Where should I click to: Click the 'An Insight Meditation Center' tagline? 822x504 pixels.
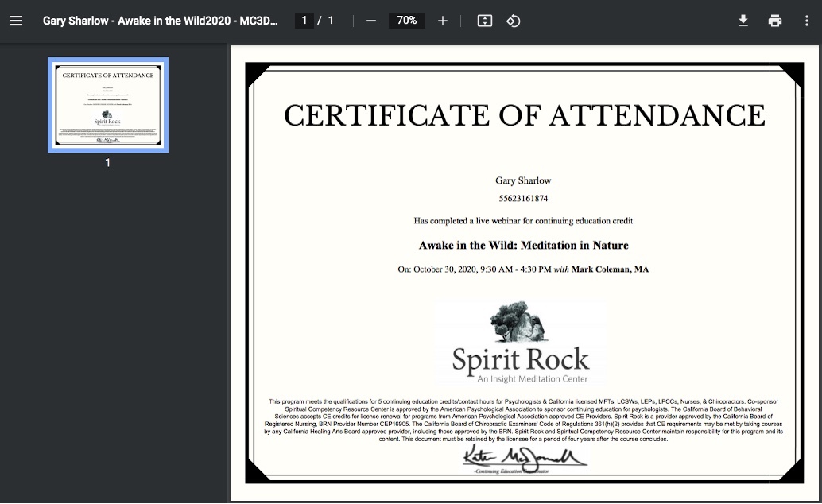tap(532, 378)
